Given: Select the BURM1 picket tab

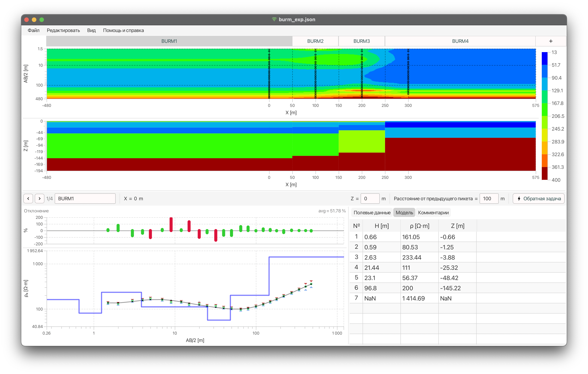Looking at the screenshot, I should (169, 41).
